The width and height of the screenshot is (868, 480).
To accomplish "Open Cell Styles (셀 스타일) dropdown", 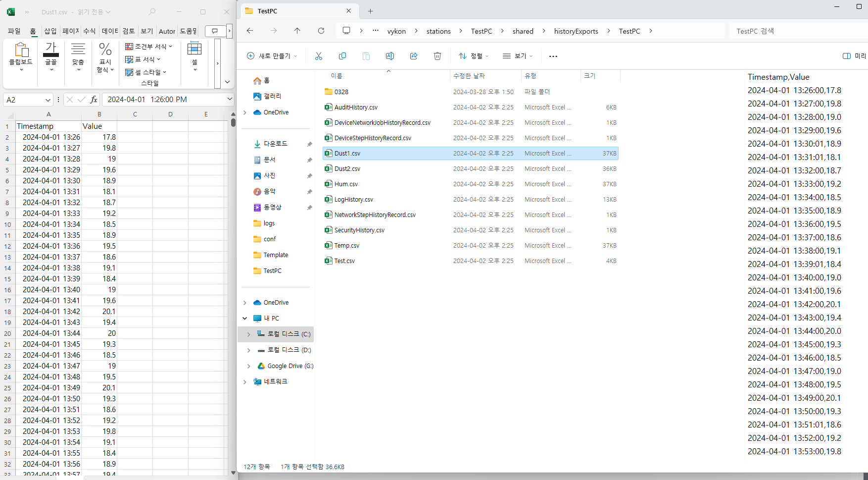I will tap(146, 72).
